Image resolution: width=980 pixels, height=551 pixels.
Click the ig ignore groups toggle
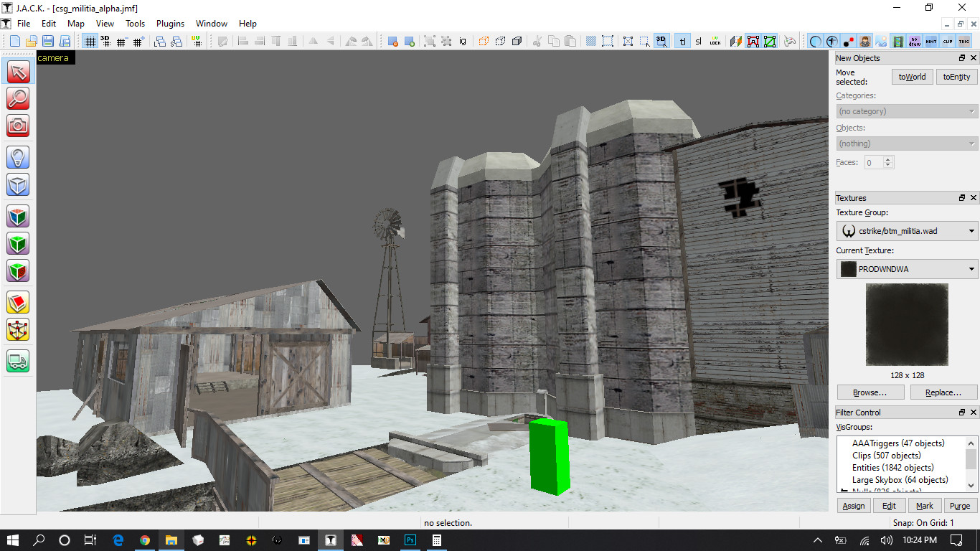point(463,42)
